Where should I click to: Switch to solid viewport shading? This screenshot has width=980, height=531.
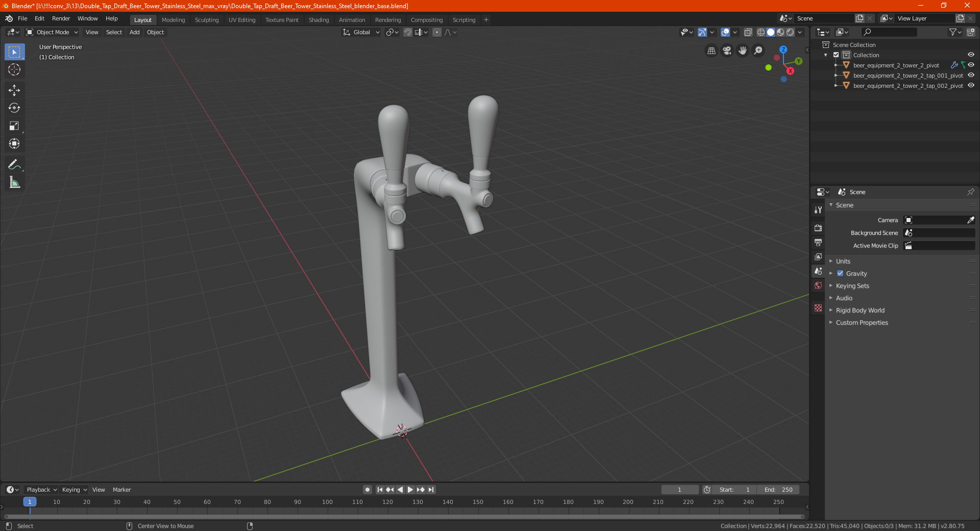771,32
